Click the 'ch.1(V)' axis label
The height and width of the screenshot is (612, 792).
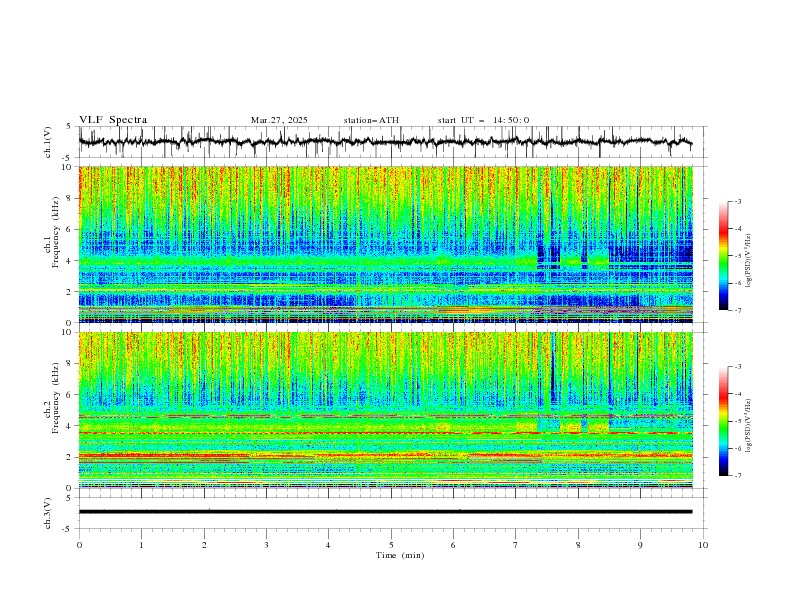48,142
